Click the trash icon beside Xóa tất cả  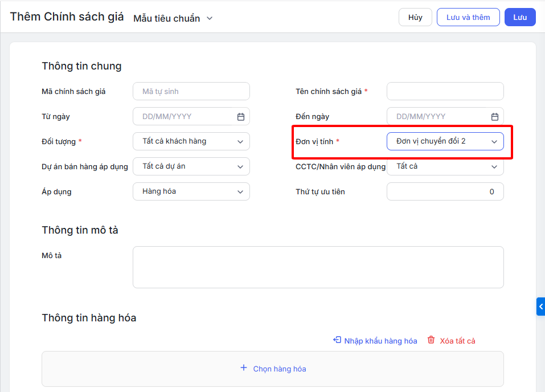[x=431, y=340]
